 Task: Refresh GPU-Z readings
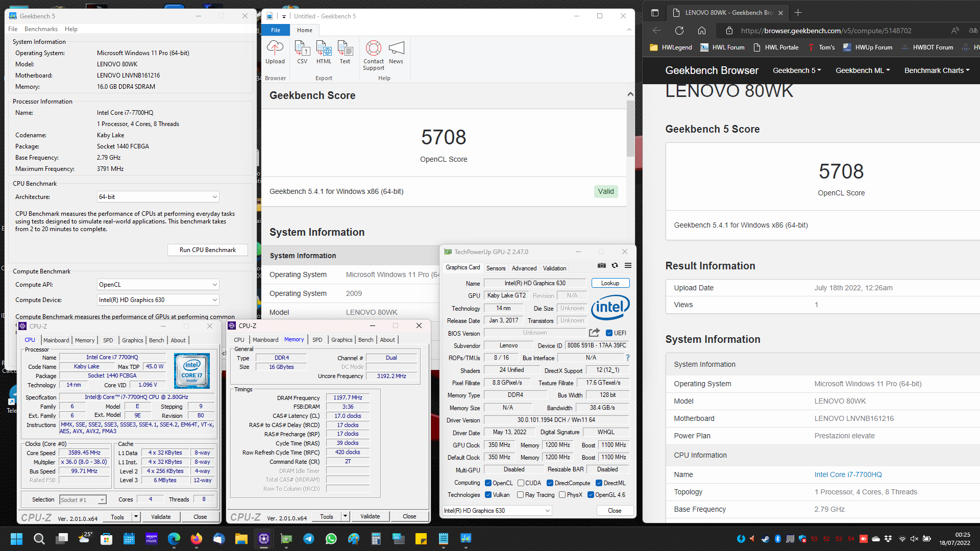click(x=615, y=265)
